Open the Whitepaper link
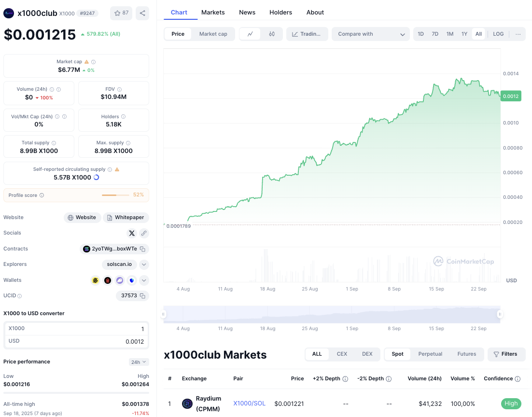This screenshot has width=532, height=417. pos(126,218)
